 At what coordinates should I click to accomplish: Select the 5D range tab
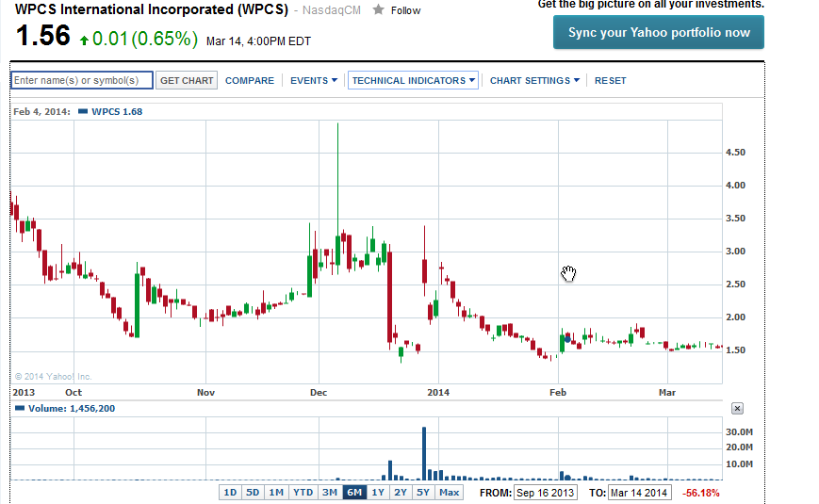click(x=253, y=492)
